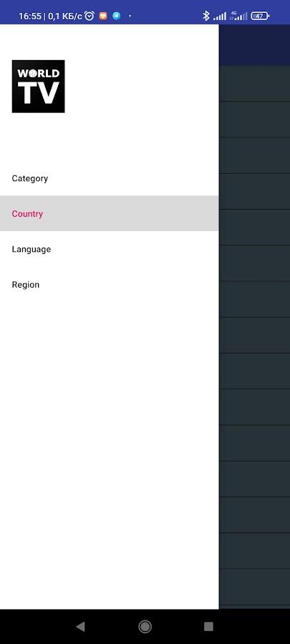
Task: Tap the World TV logo image
Action: [38, 87]
